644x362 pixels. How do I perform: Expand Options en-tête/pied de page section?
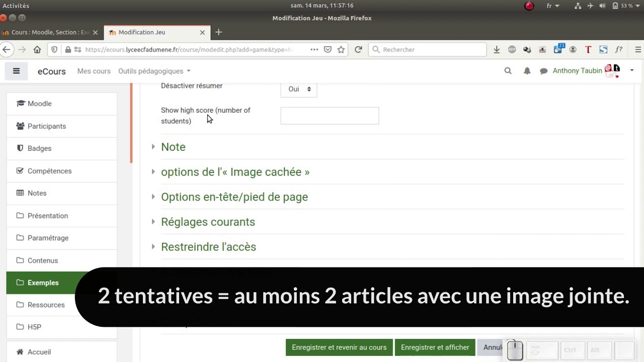[234, 197]
